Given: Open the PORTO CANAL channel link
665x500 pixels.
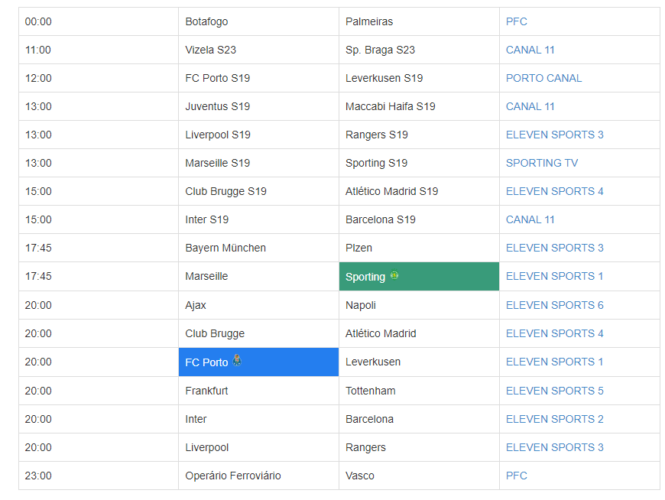Looking at the screenshot, I should [544, 78].
